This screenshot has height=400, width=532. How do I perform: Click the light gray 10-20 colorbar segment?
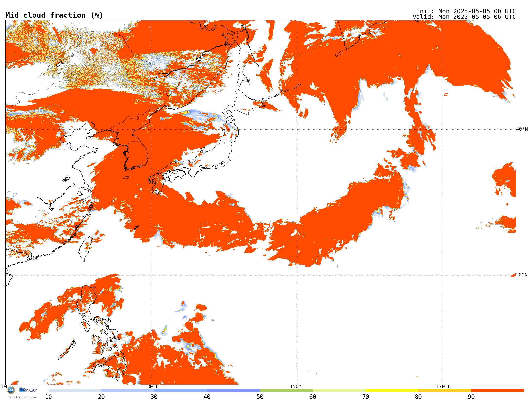coord(75,391)
